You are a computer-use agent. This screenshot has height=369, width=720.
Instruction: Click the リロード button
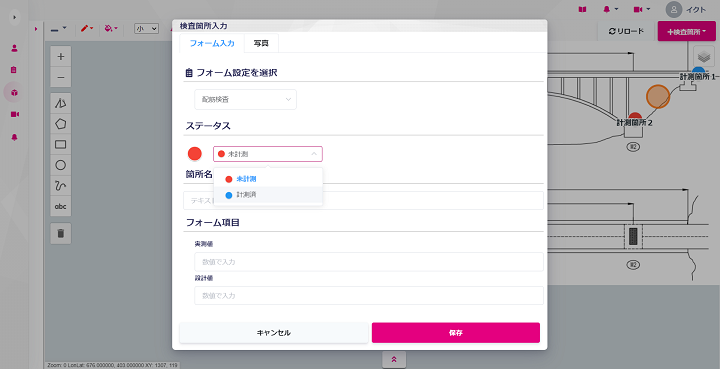626,31
